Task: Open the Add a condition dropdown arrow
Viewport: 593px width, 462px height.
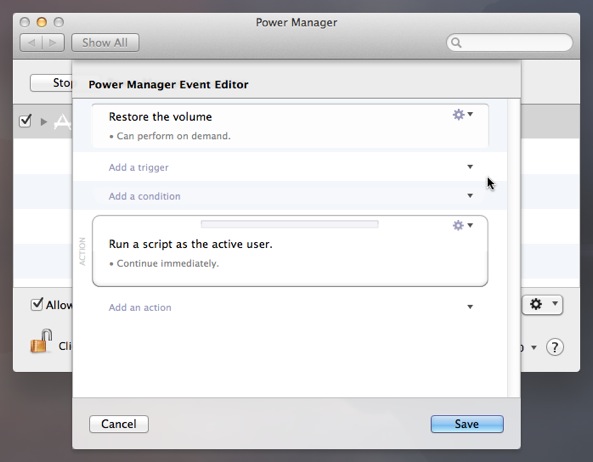Action: 470,196
